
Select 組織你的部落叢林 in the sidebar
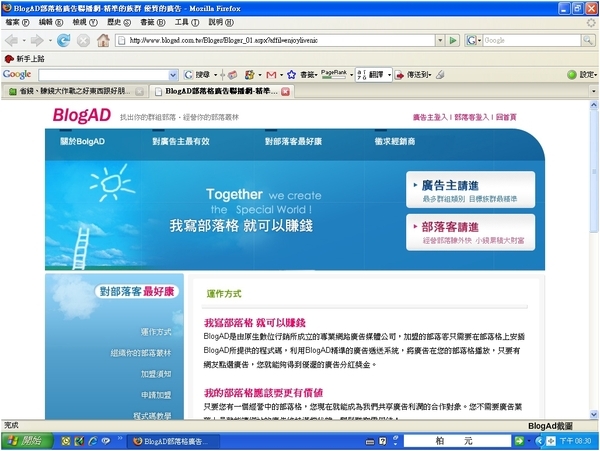(141, 353)
